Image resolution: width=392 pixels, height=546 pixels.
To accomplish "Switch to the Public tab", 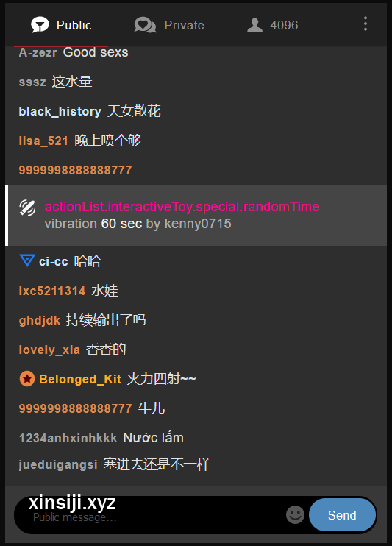I will coord(61,25).
